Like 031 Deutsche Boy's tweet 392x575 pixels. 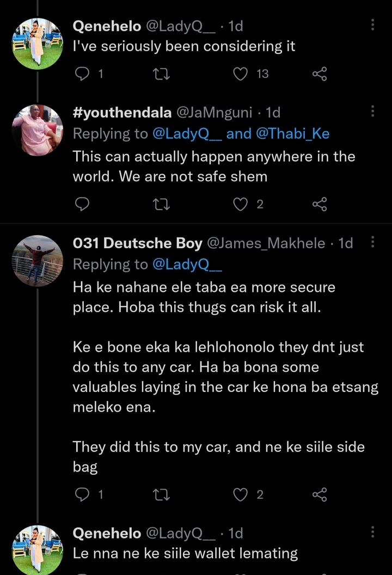point(241,494)
